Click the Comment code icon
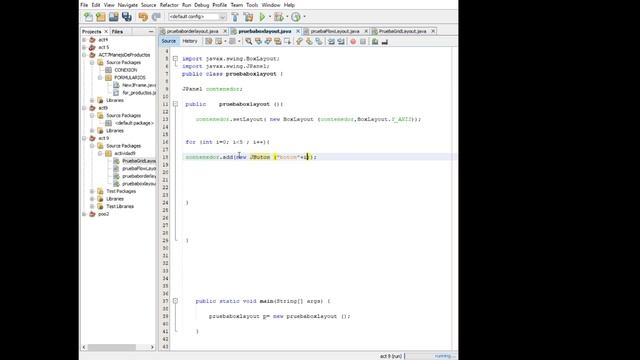Viewport: 640px width, 360px height. (x=375, y=41)
